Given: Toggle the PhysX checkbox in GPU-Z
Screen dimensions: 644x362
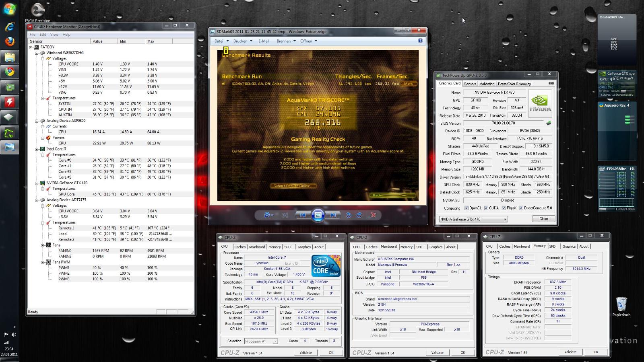Looking at the screenshot, I should pyautogui.click(x=504, y=208).
